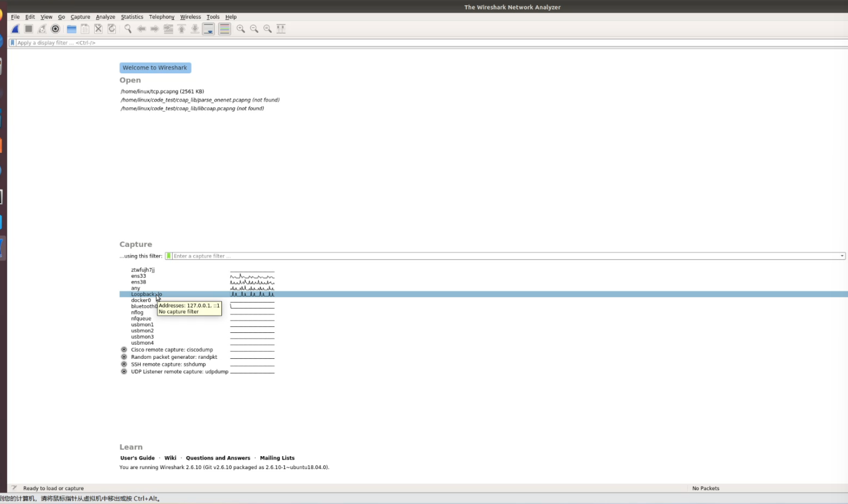The image size is (848, 504).
Task: Open a capture file with folder icon
Action: coord(71,29)
